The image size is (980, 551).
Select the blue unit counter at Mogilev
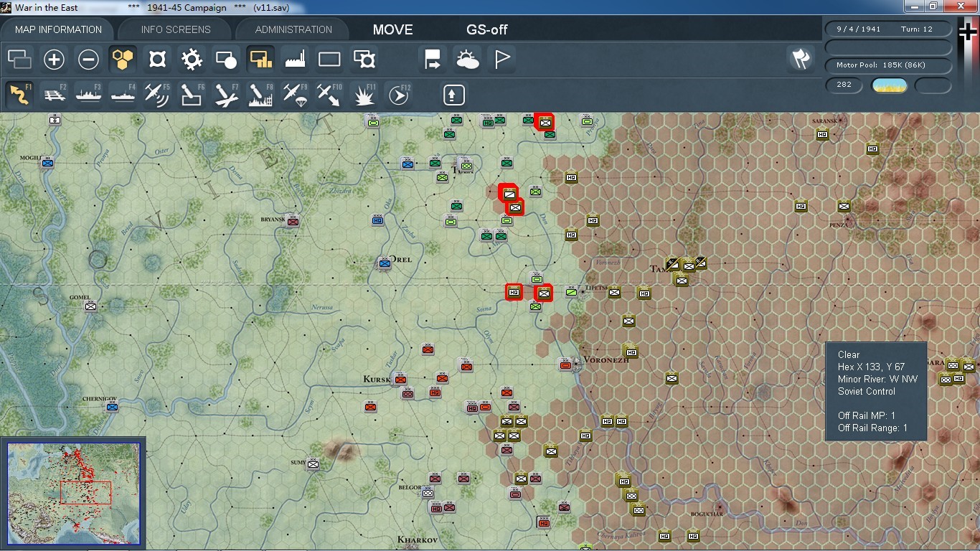click(x=47, y=163)
